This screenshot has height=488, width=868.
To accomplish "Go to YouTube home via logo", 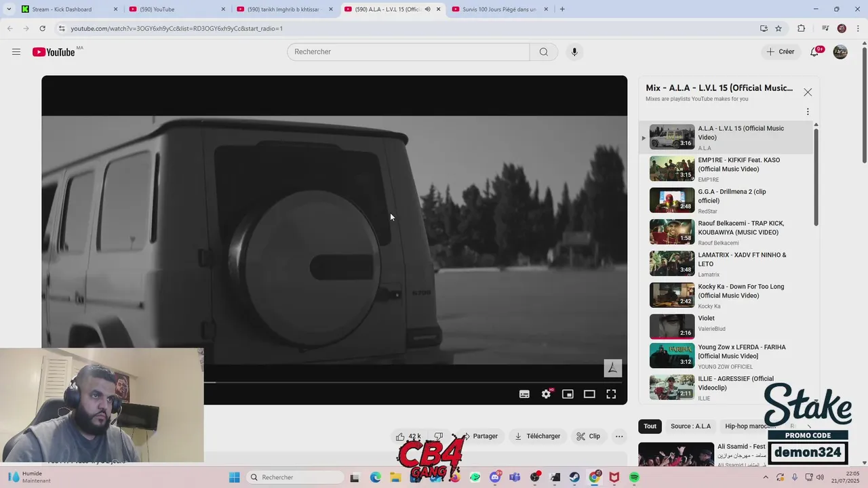I will [54, 52].
